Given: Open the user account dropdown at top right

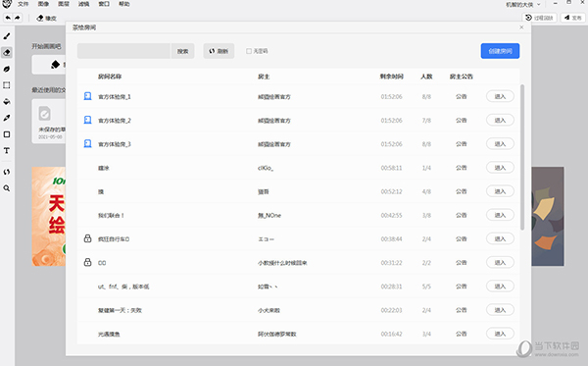Looking at the screenshot, I should [x=523, y=5].
